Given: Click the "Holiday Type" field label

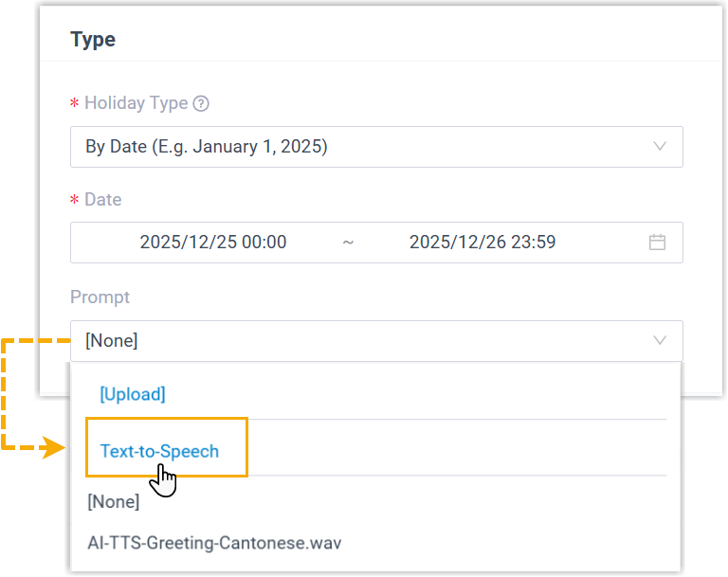Looking at the screenshot, I should [x=136, y=103].
